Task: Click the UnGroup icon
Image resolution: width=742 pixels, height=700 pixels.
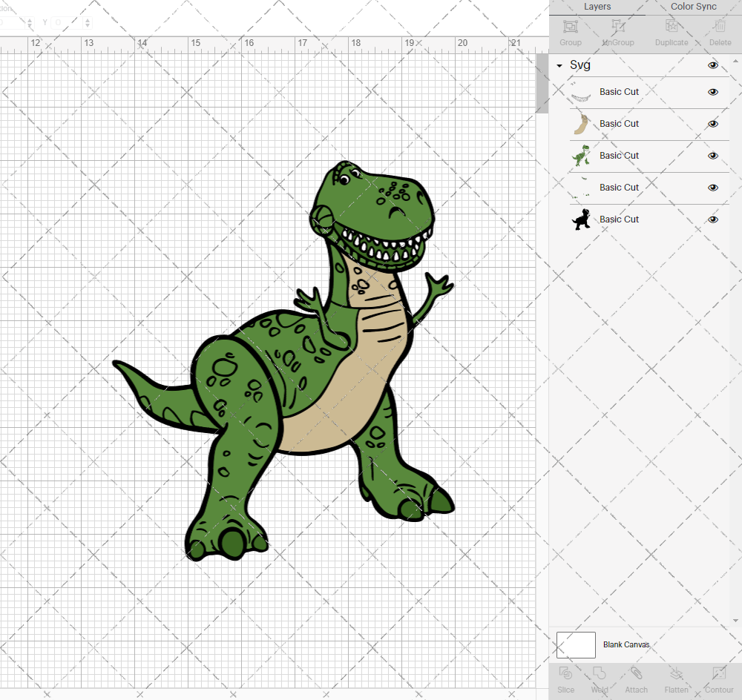Action: (618, 27)
